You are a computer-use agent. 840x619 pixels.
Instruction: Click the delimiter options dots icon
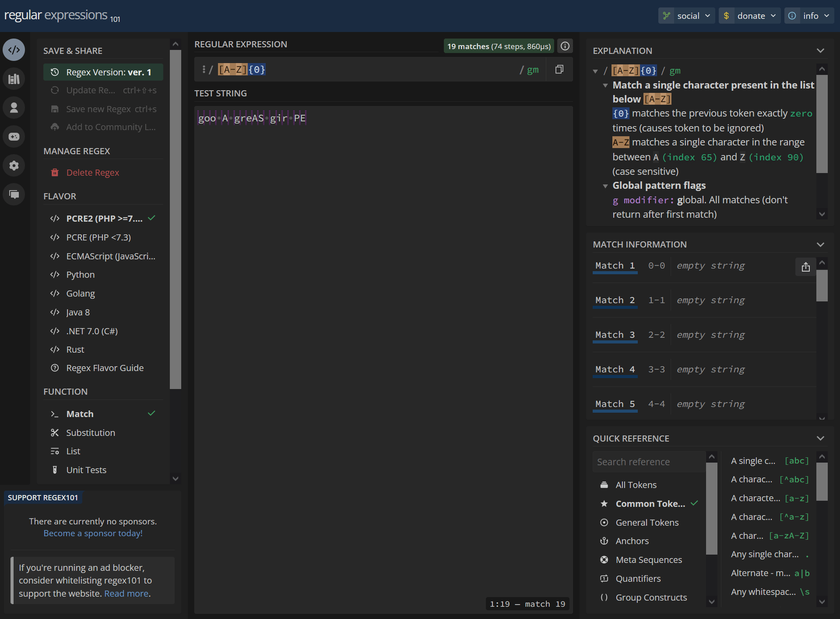[x=204, y=69]
